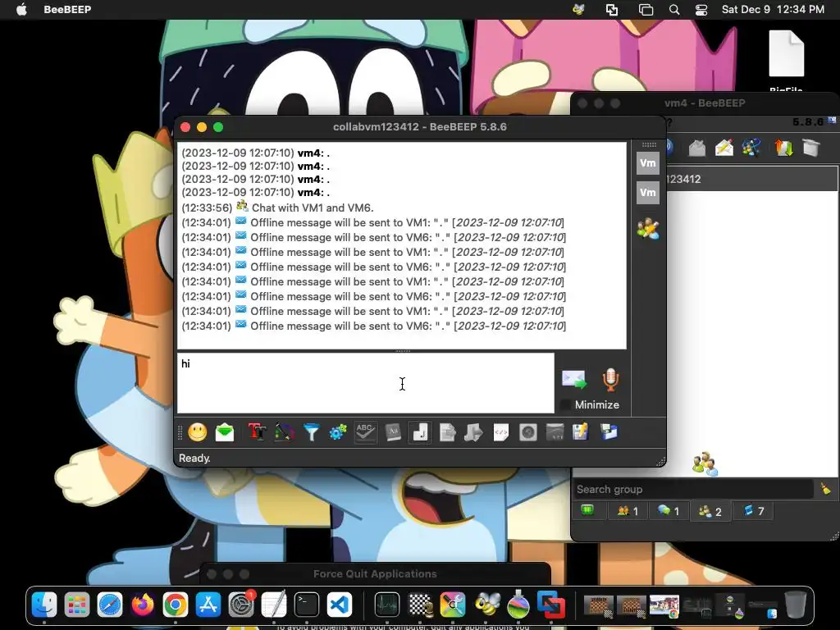Open Activity Monitor from the Dock
The image size is (840, 630).
click(x=387, y=605)
